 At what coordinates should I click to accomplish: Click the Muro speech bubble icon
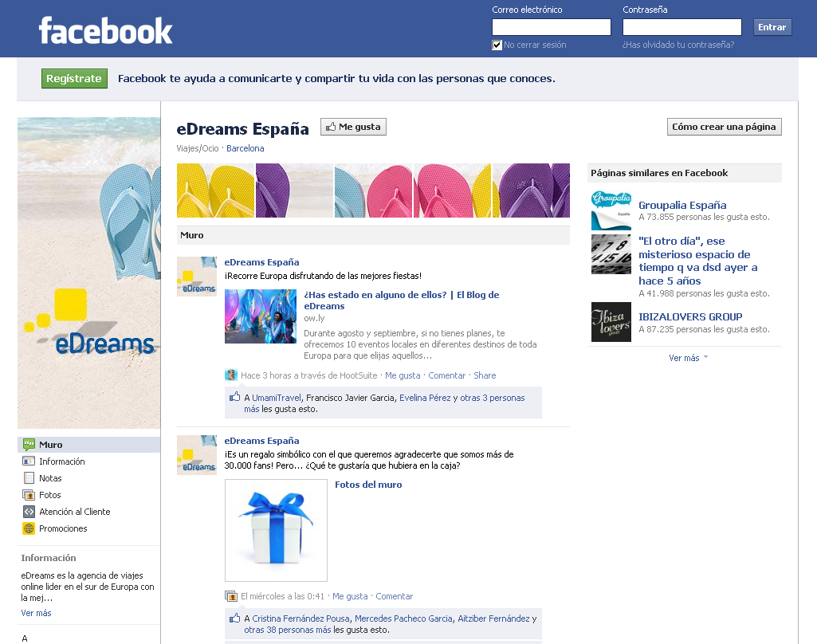[x=29, y=445]
